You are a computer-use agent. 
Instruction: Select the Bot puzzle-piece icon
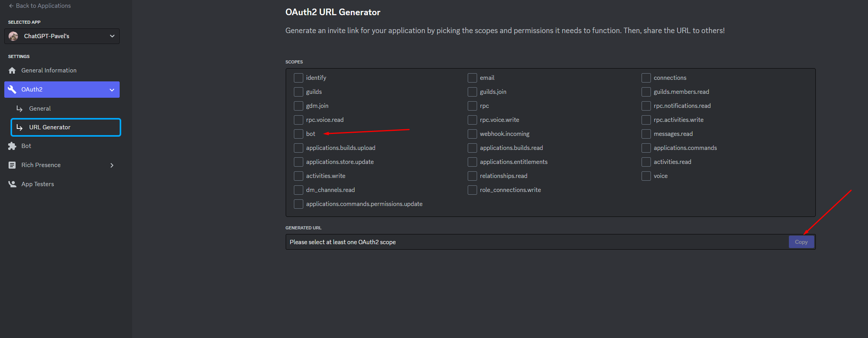[x=12, y=146]
